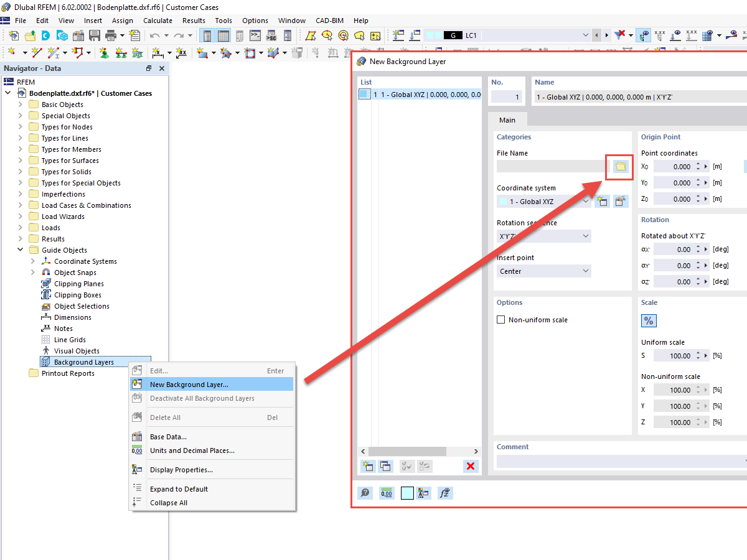Enable the Non-uniform scale checkbox
Screen dimensions: 747x560
(500, 319)
